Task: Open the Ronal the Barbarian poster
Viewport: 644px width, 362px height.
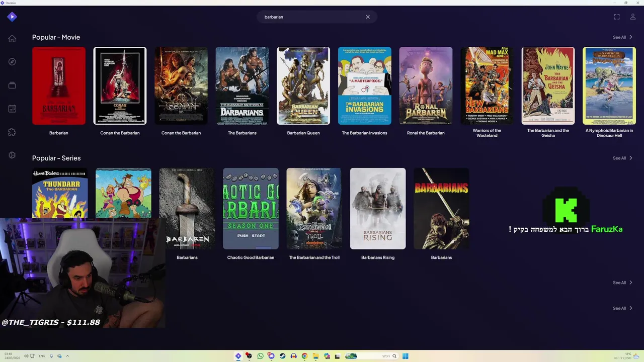Action: pos(426,86)
